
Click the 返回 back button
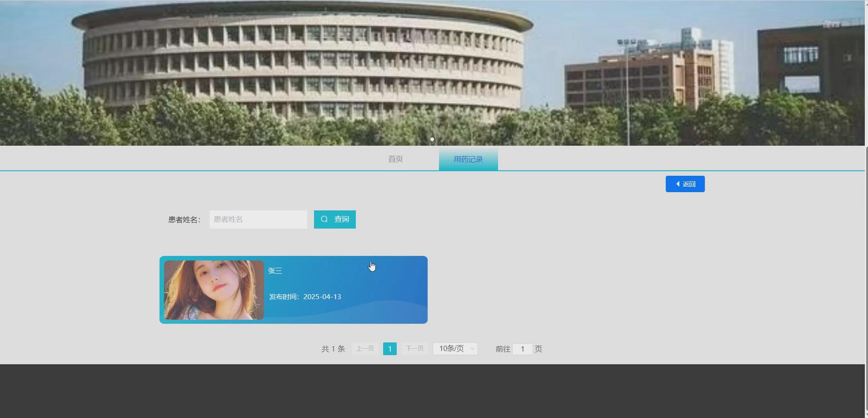[x=685, y=184]
